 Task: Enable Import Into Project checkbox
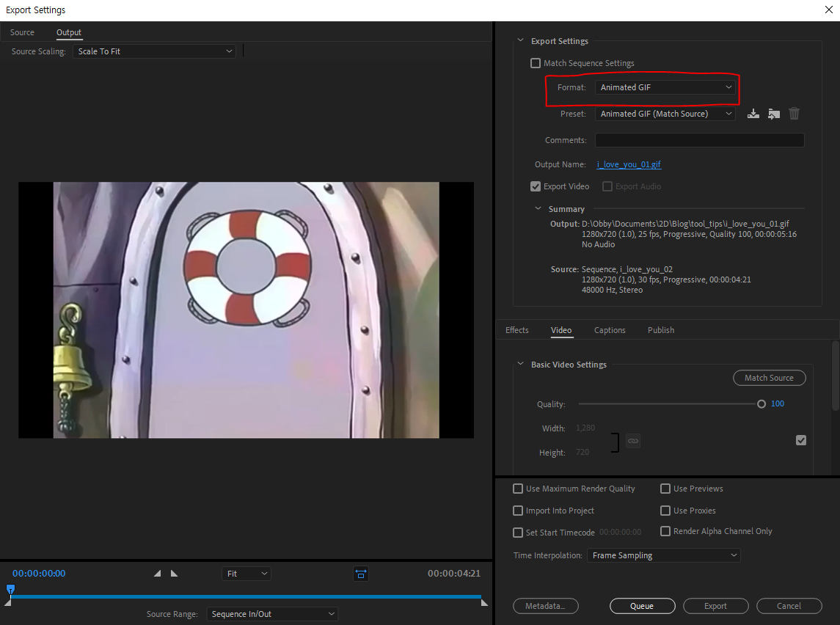coord(517,511)
